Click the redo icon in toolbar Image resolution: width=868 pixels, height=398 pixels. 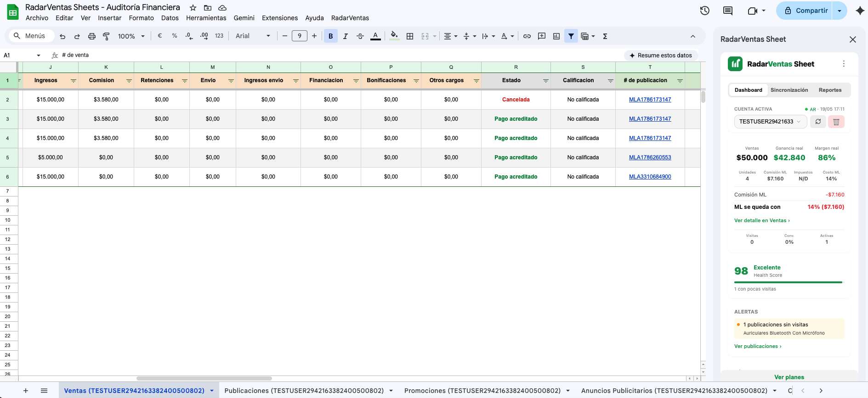pyautogui.click(x=77, y=36)
